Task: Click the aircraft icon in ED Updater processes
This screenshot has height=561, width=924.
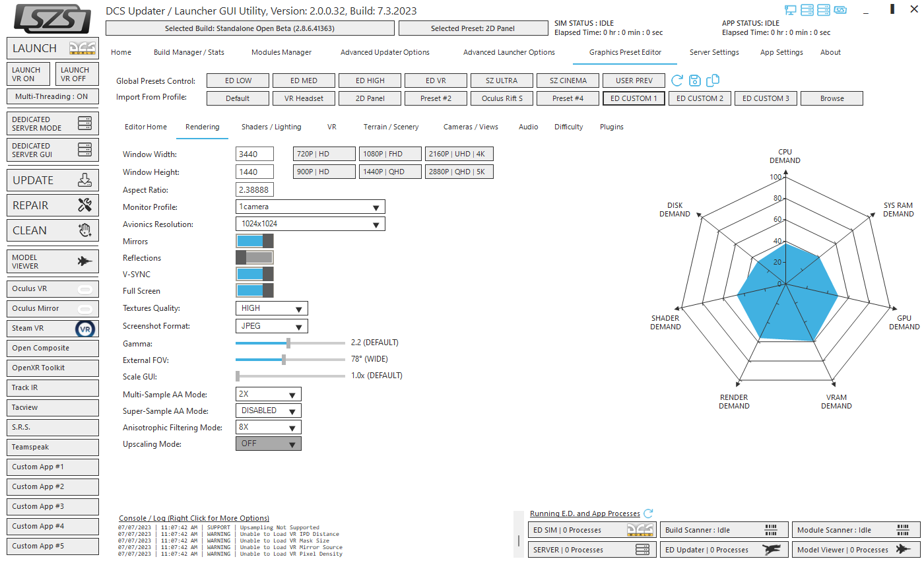Action: [x=772, y=550]
